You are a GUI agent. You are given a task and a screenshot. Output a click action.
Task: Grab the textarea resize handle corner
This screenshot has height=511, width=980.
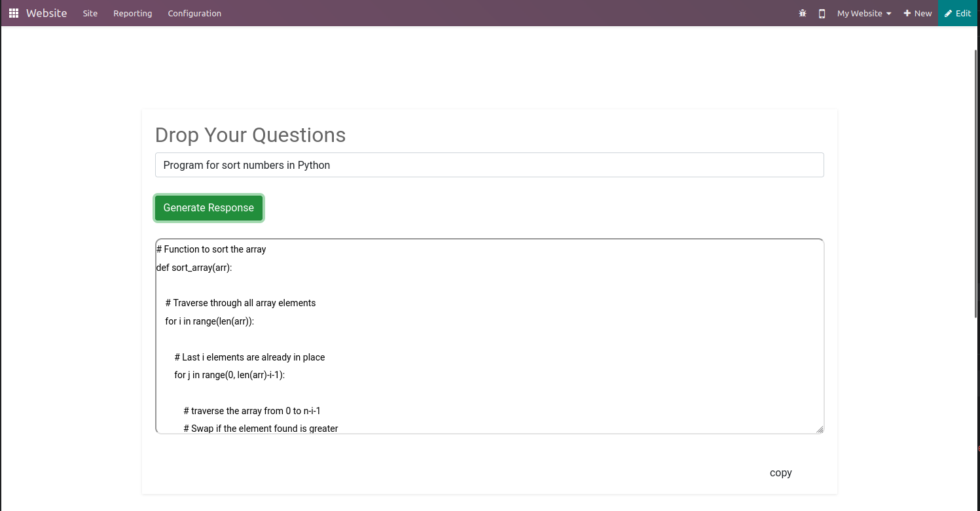click(x=820, y=429)
